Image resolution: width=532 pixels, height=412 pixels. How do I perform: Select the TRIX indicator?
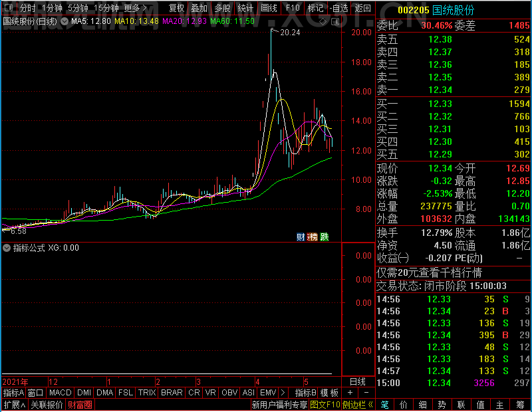(147, 393)
